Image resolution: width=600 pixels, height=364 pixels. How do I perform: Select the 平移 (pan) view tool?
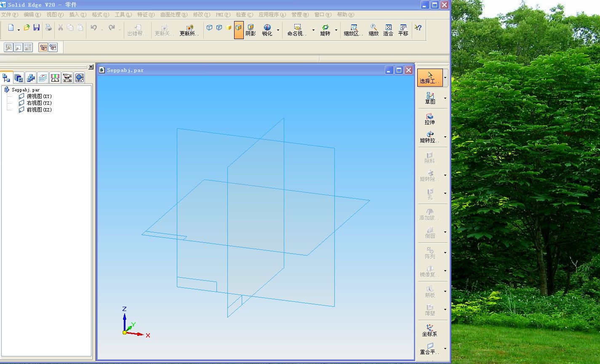403,30
